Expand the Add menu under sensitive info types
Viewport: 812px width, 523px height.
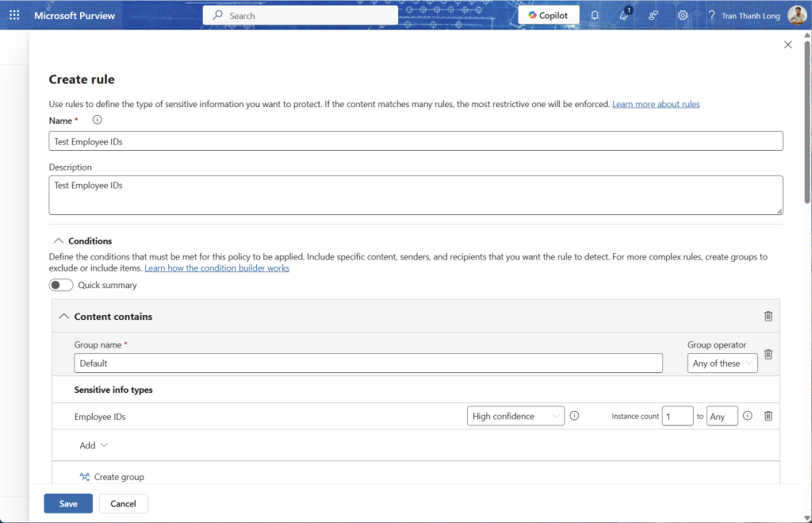[94, 445]
